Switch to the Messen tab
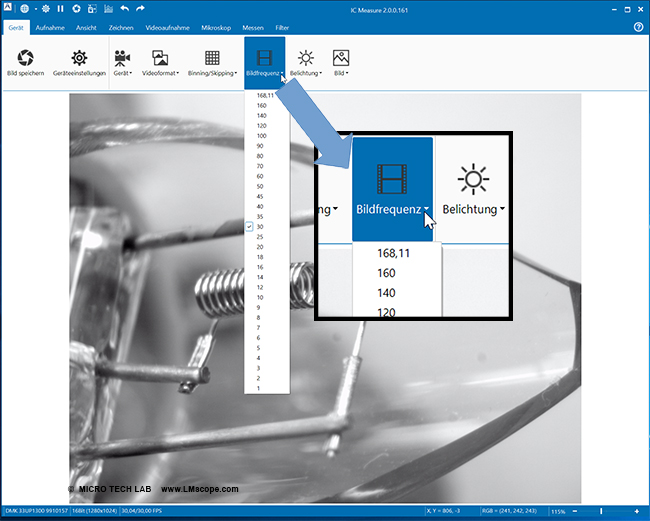The image size is (650, 521). (x=252, y=27)
